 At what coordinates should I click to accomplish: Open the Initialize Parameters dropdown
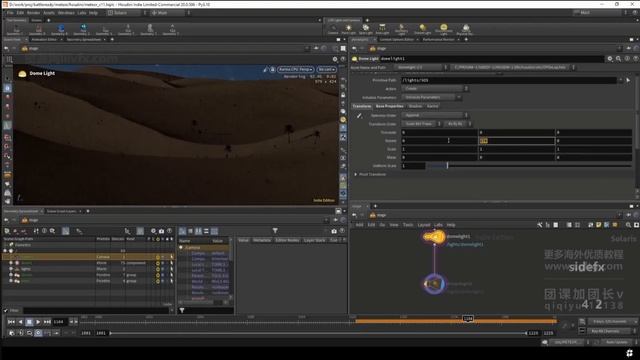point(431,98)
